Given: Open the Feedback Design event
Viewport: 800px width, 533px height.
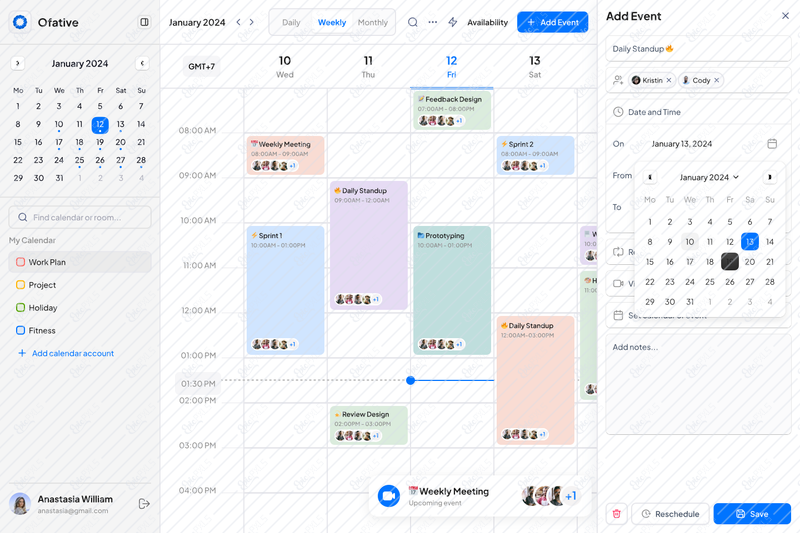Looking at the screenshot, I should pos(452,111).
